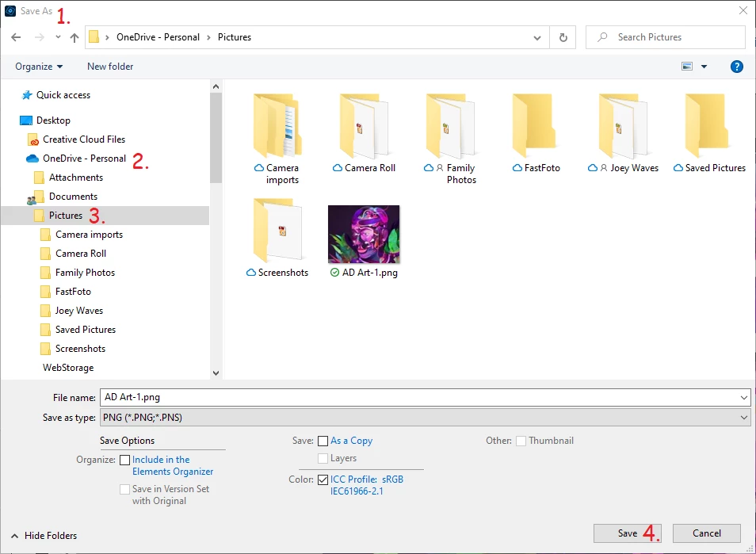Screen dimensions: 756x554
Task: Click Pictures in the address bar
Action: pos(235,37)
